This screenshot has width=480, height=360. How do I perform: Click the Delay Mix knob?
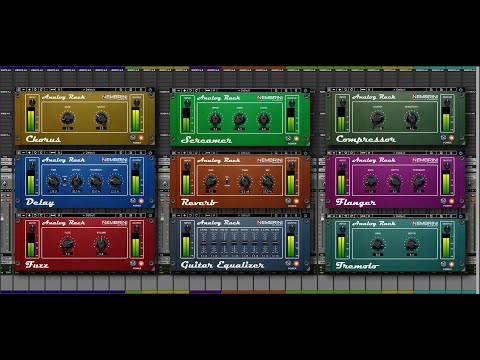coord(115,181)
